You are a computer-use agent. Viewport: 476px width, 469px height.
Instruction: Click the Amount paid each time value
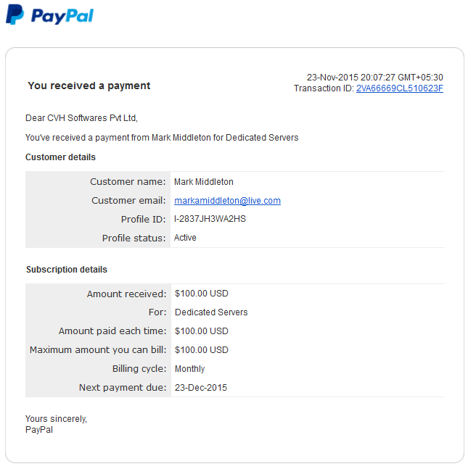coord(202,331)
